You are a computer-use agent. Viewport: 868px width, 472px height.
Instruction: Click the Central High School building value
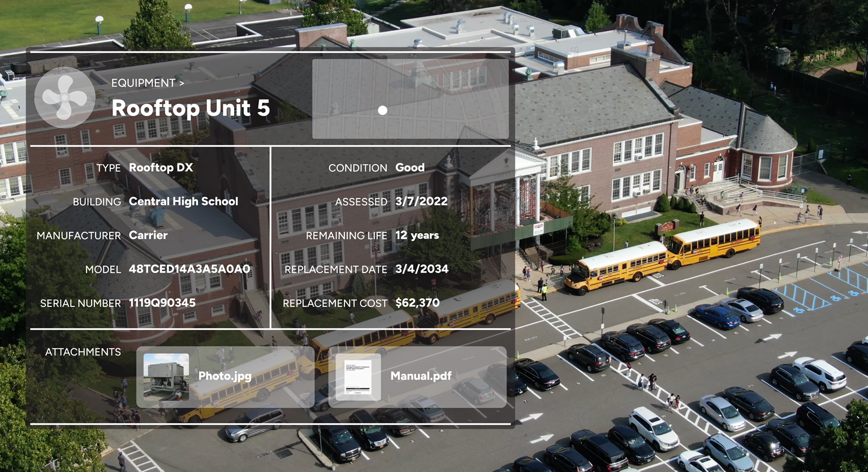pos(183,202)
